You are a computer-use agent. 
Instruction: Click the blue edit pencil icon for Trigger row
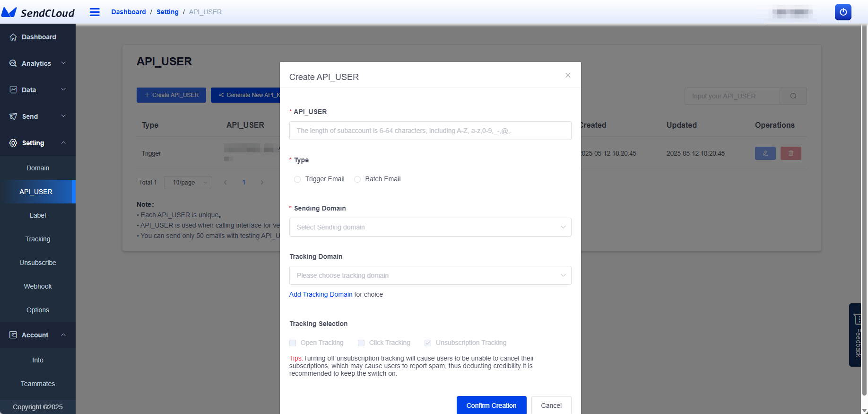(x=765, y=153)
